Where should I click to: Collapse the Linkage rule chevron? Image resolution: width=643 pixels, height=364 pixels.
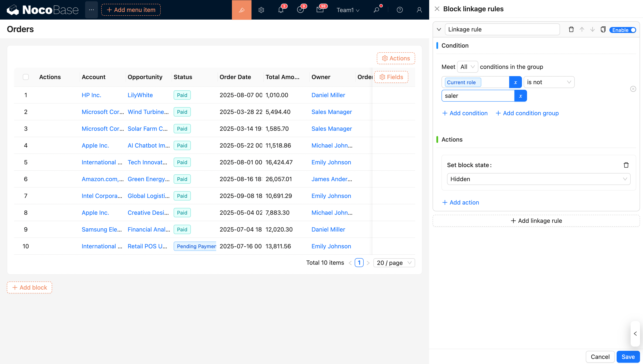(x=439, y=30)
